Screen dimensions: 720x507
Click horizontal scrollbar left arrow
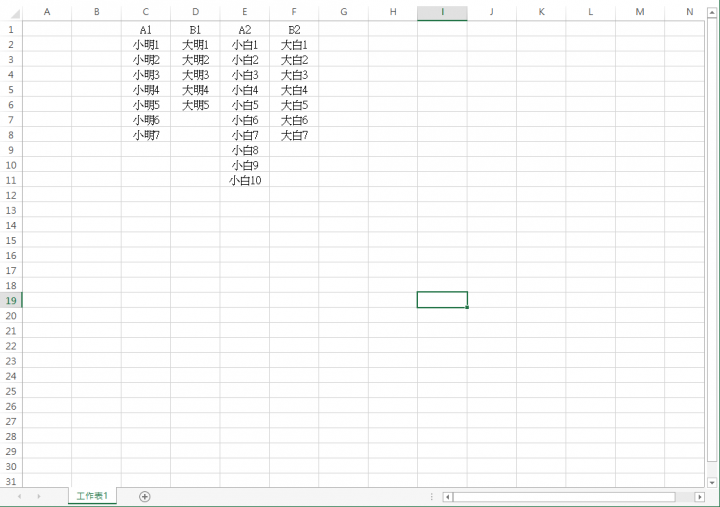[x=448, y=497]
